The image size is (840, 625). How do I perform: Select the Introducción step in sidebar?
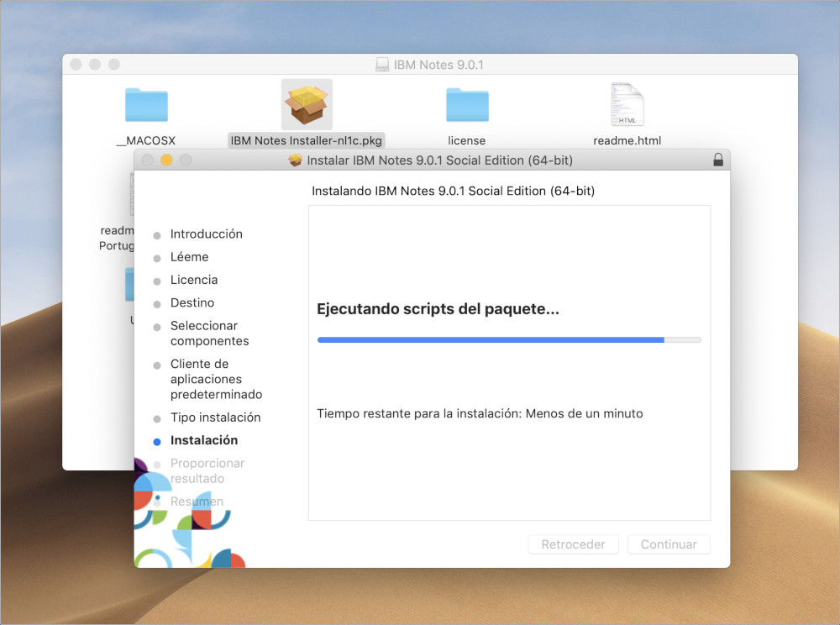click(207, 234)
